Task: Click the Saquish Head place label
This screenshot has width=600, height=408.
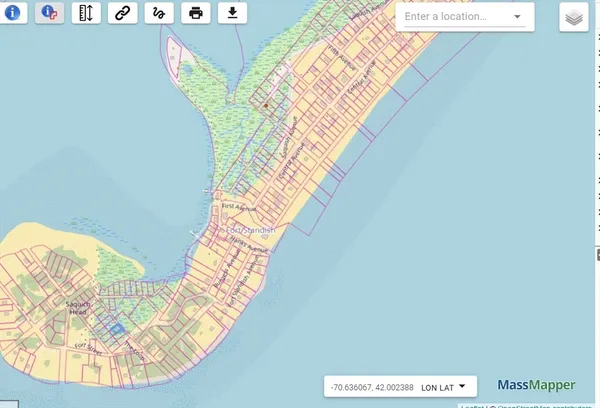Action: (78, 308)
